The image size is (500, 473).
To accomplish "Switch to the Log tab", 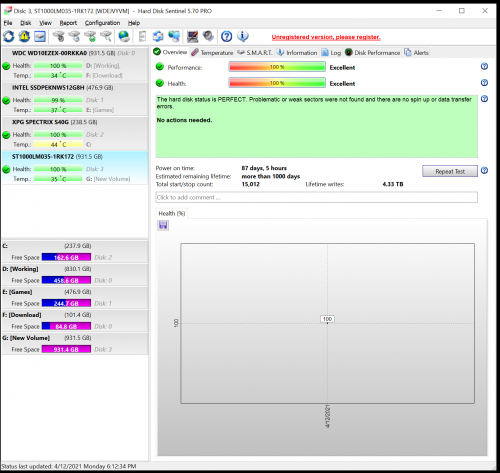I will point(331,53).
